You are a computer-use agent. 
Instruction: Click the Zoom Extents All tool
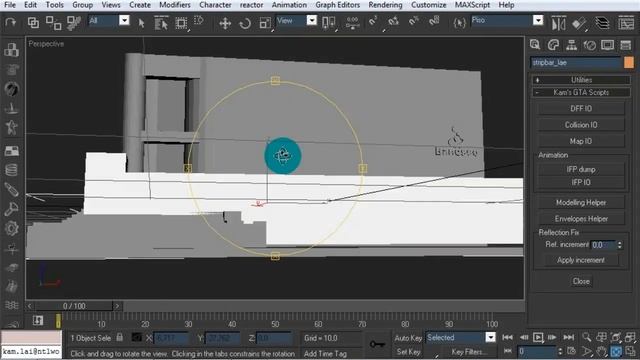pyautogui.click(x=631, y=337)
